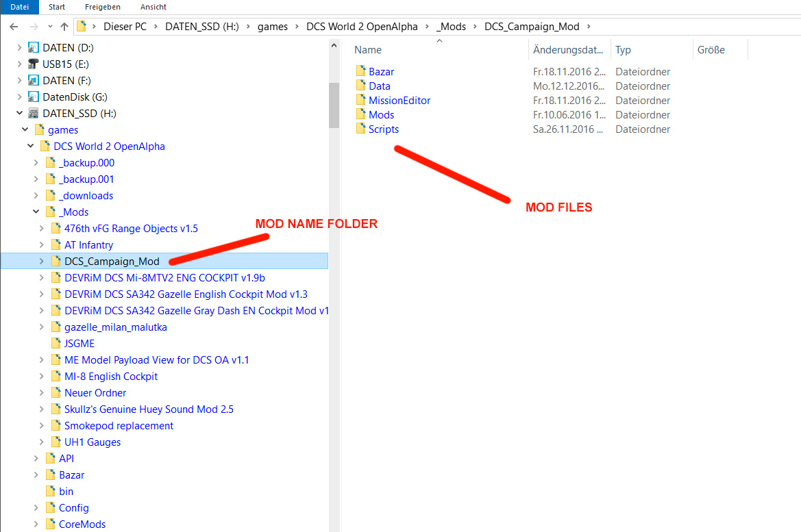Expand the CoreMods folder node

[x=36, y=524]
